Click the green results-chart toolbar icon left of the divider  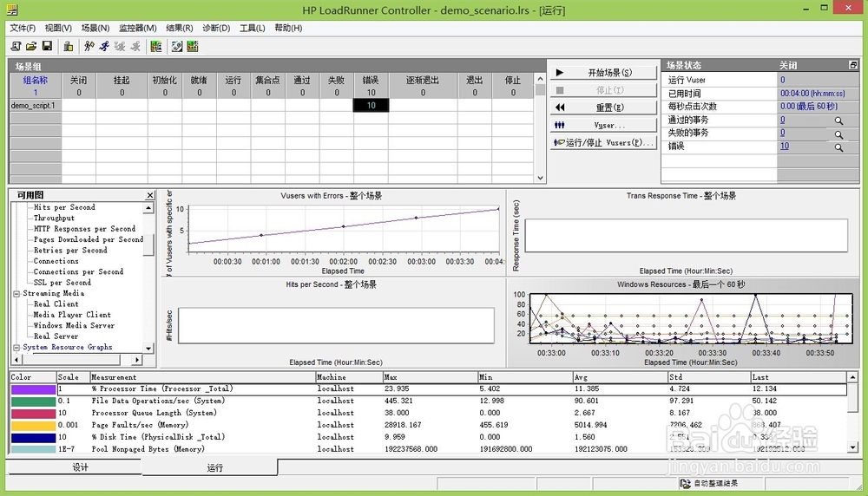pos(156,47)
